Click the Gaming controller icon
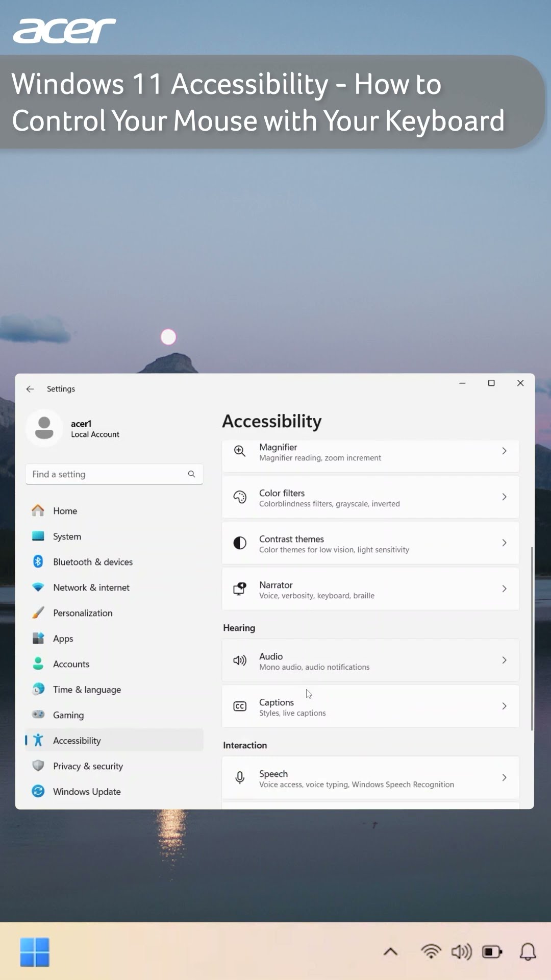 pos(38,715)
